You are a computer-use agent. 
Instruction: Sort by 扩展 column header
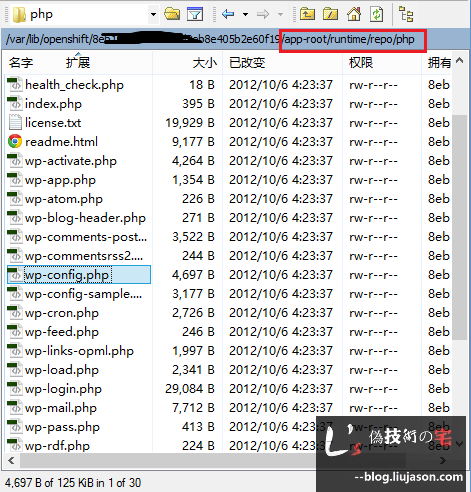(78, 63)
